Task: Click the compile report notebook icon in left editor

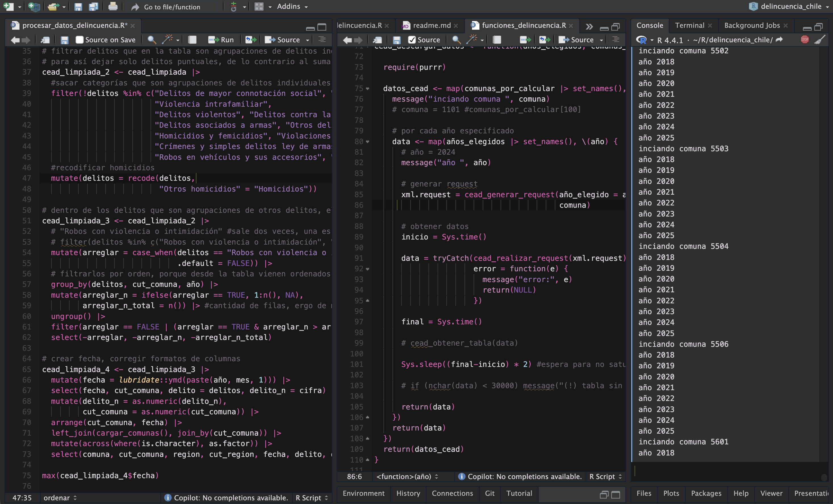Action: tap(192, 39)
